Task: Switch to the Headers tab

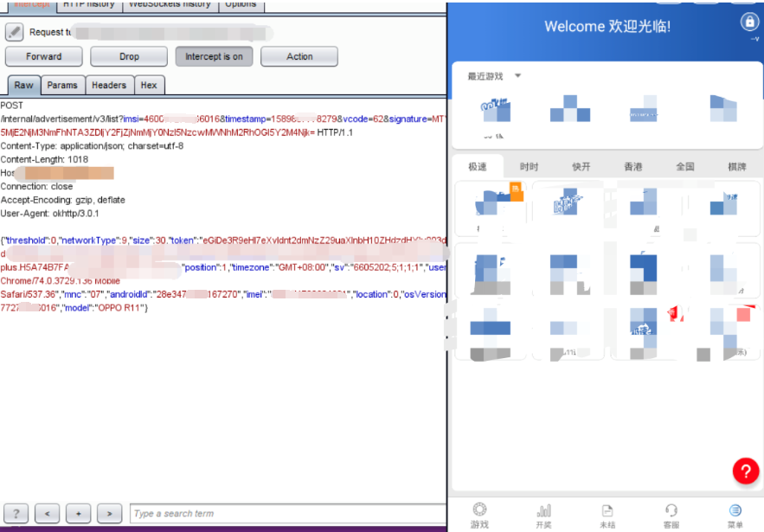Action: tap(109, 86)
